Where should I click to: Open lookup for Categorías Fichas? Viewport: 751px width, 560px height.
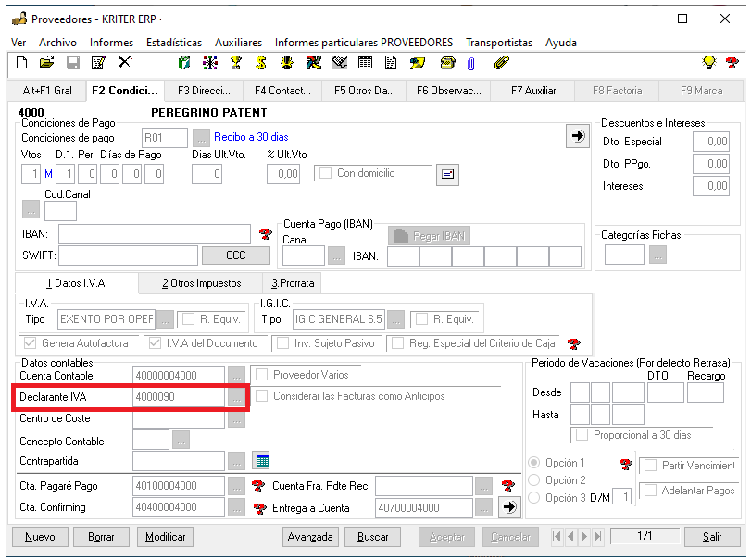point(658,255)
